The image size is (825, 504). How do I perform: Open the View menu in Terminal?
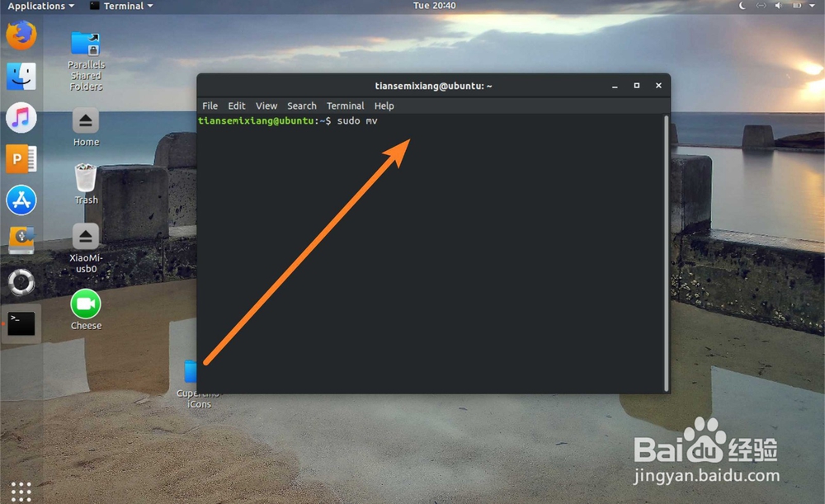point(266,106)
